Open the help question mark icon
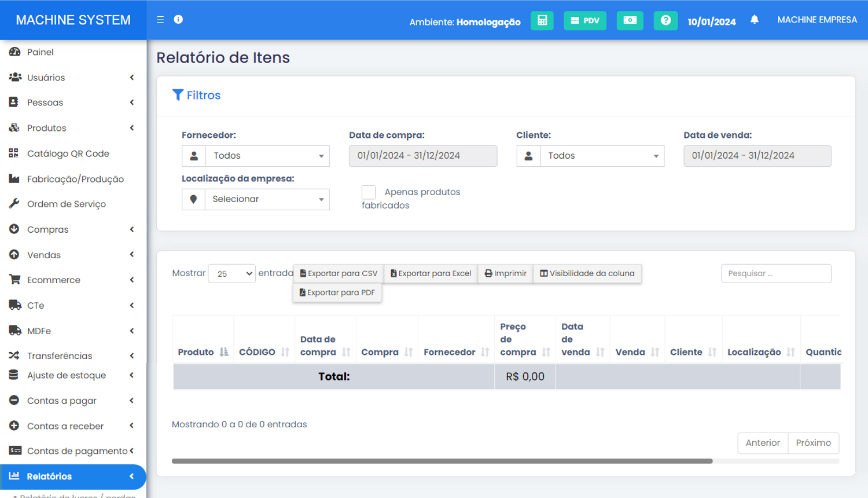868x498 pixels. coord(665,20)
